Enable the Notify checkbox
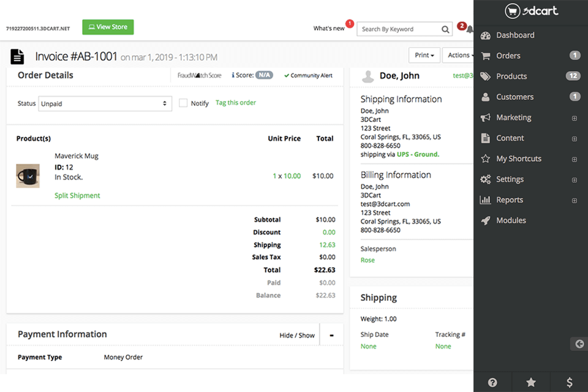Image resolution: width=588 pixels, height=392 pixels. [x=182, y=103]
